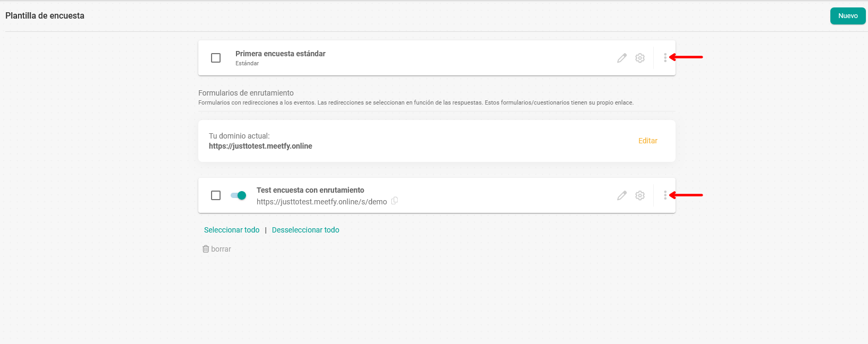Viewport: 868px width, 344px height.
Task: Check the Test encuesta con enrutamiento checkbox
Action: (216, 195)
